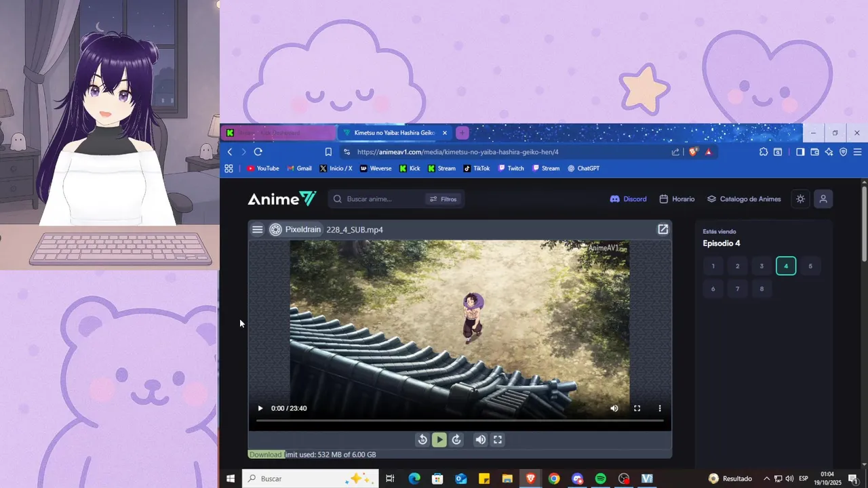Open Brave Shields lion icon
This screenshot has height=488, width=868.
pyautogui.click(x=693, y=152)
